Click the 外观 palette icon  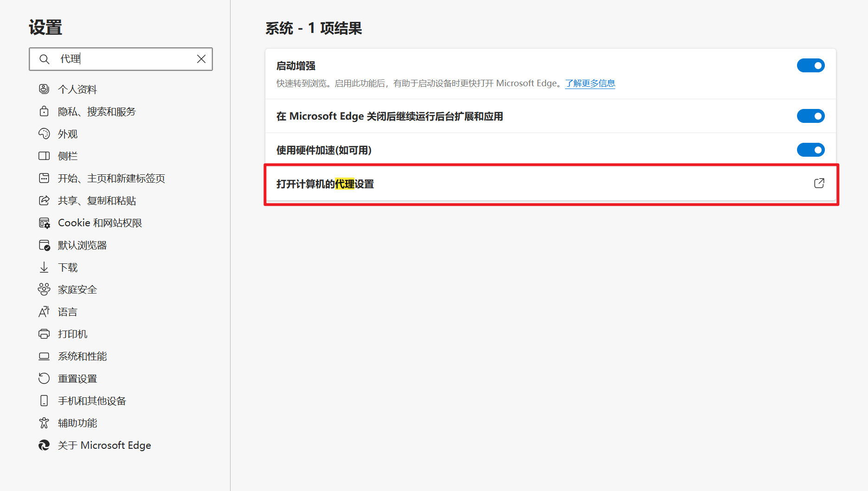[x=44, y=134]
